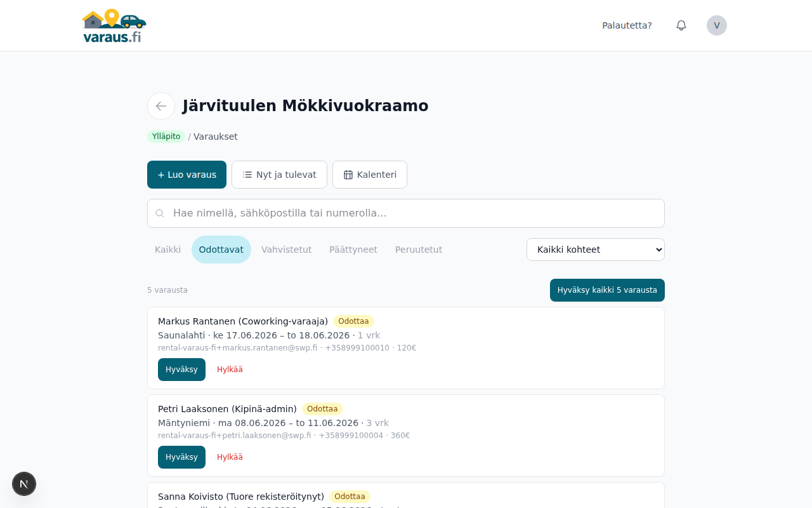Click Odottaa badge on Sanna Koivisto's booking

(x=350, y=497)
